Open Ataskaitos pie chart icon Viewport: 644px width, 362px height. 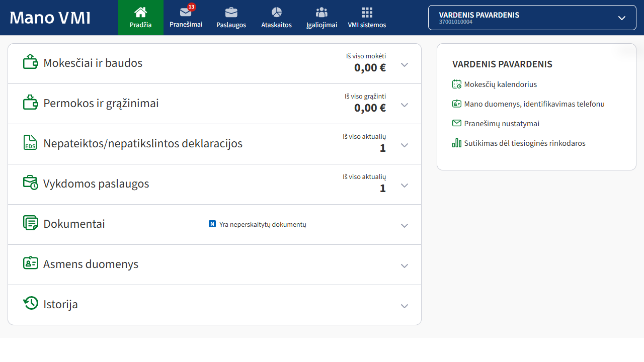(277, 12)
